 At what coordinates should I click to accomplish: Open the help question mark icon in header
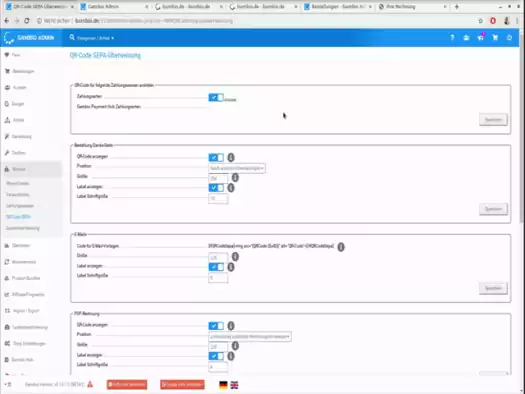coord(452,38)
